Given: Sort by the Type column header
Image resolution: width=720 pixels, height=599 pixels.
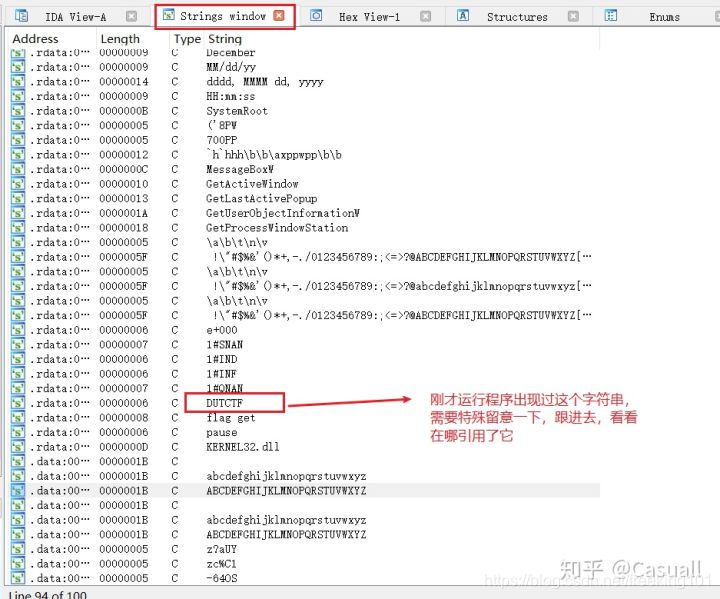Looking at the screenshot, I should (187, 39).
